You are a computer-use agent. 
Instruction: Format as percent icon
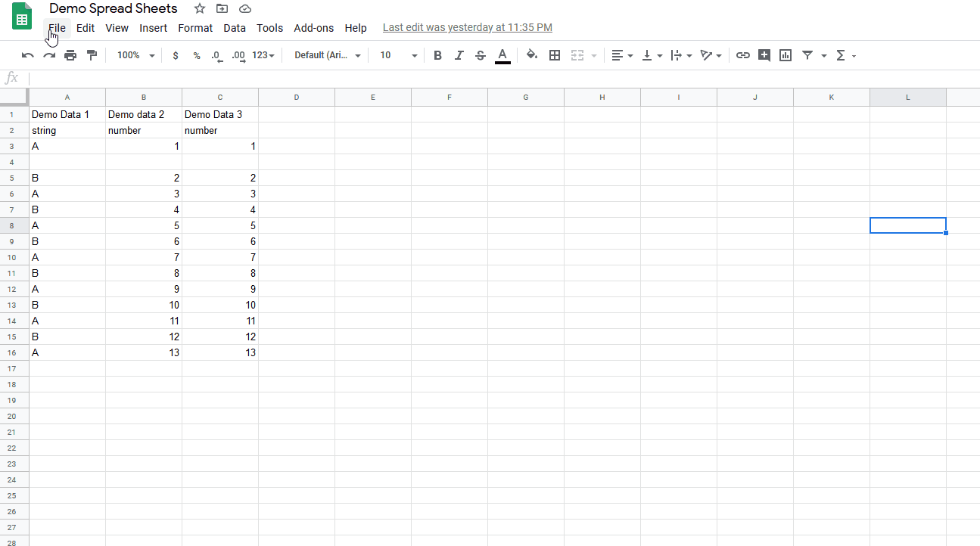point(197,55)
